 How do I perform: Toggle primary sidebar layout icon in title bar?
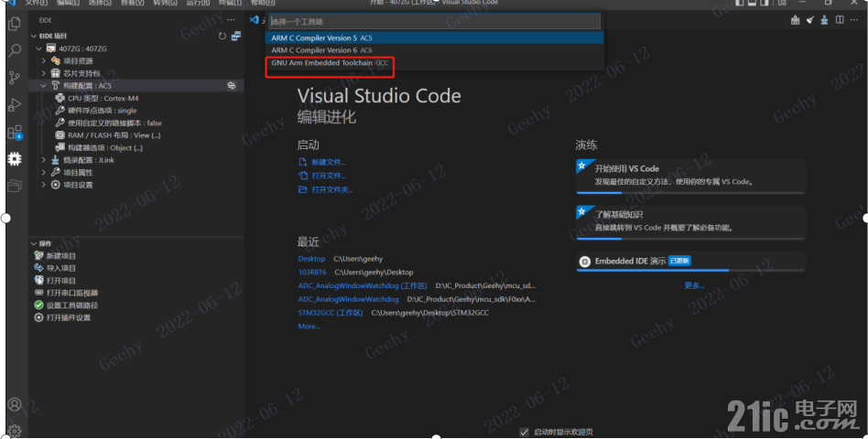tap(740, 2)
